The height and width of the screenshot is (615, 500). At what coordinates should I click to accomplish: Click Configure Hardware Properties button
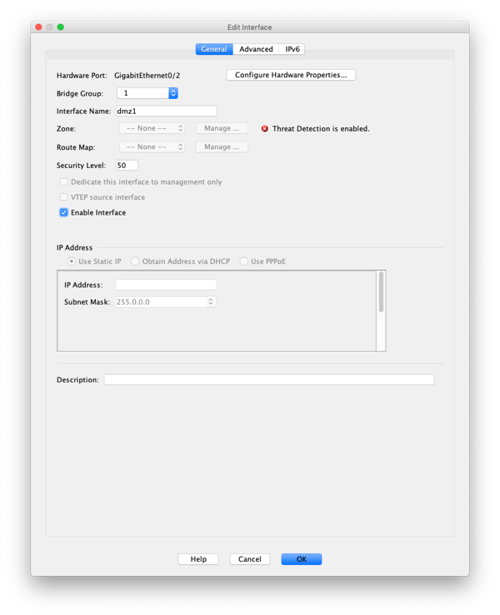click(x=291, y=75)
